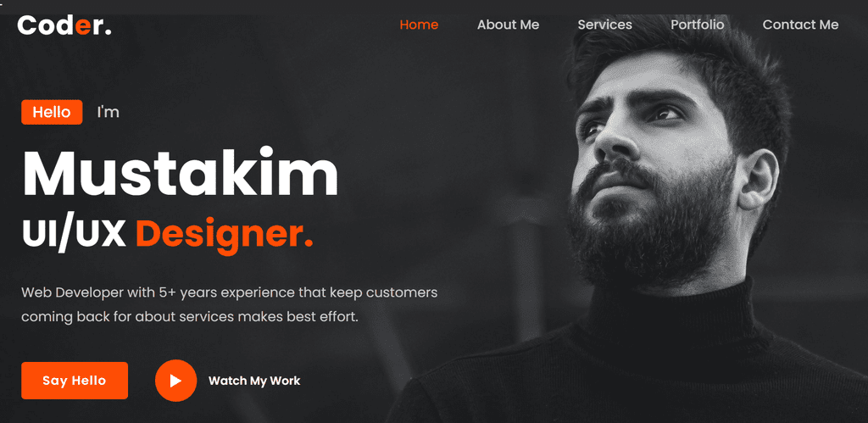Click the Mustakim name heading
Screen dimensions: 868x423
coord(181,172)
